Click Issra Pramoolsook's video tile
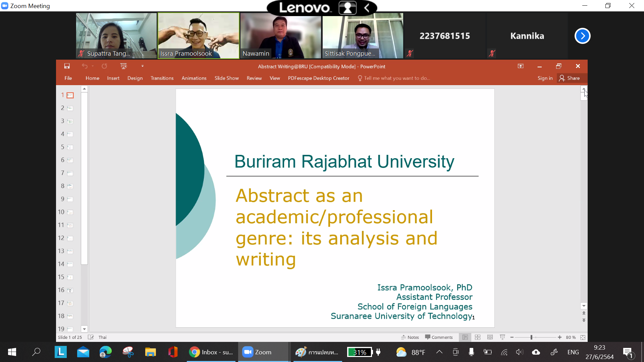Viewport: 644px width, 362px height. click(x=199, y=36)
